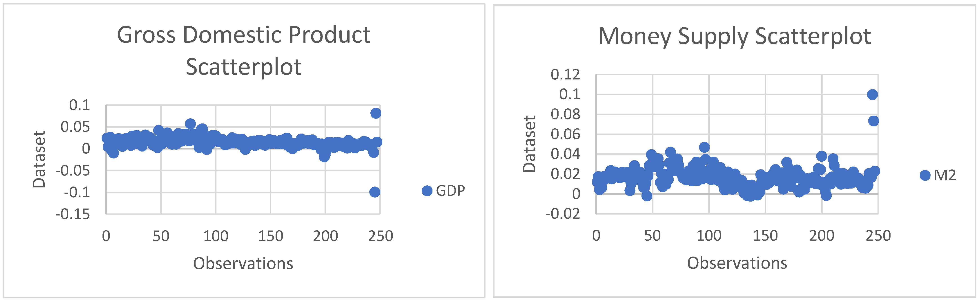Click the Money Supply Scatterplot title
Viewport: 980px width, 301px height.
[x=734, y=36]
